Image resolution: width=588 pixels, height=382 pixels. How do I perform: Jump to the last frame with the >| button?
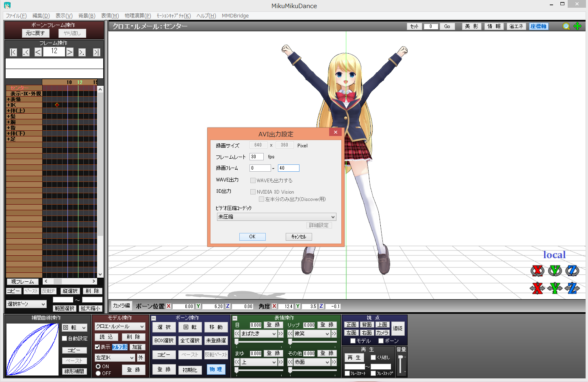(x=96, y=52)
